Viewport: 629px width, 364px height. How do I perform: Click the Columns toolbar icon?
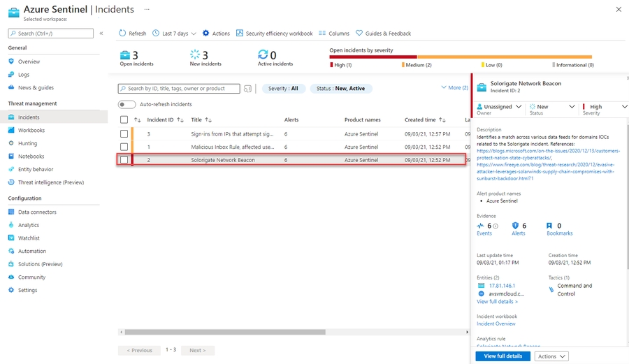322,34
